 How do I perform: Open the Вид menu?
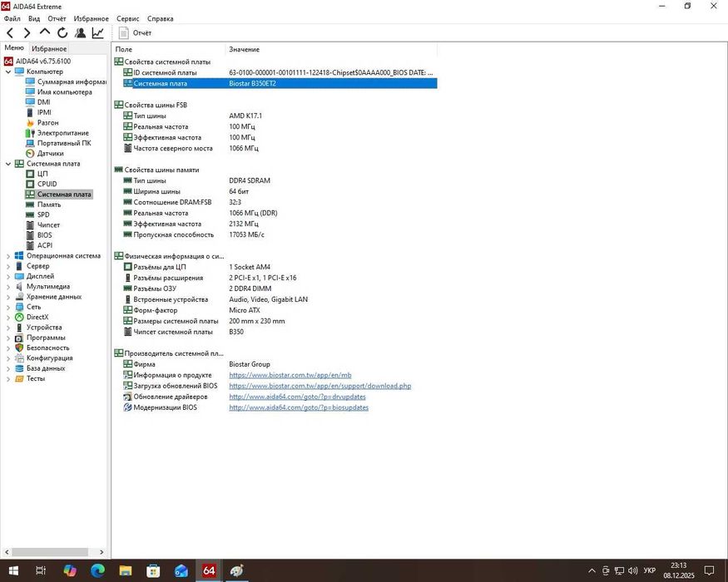click(x=34, y=18)
